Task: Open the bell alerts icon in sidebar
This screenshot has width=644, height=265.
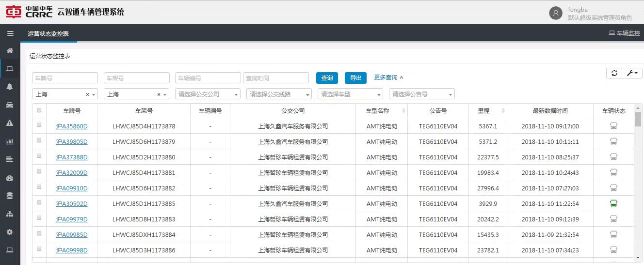Action: point(10,87)
